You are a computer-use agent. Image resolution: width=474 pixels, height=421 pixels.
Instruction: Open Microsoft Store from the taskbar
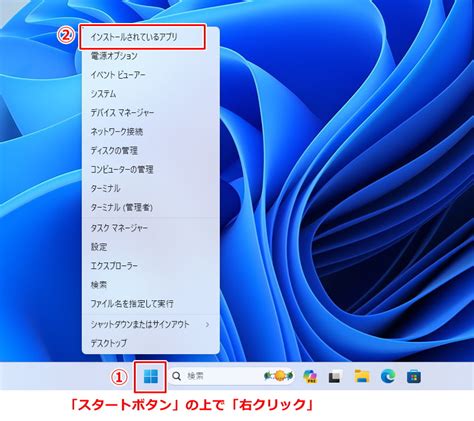(414, 377)
